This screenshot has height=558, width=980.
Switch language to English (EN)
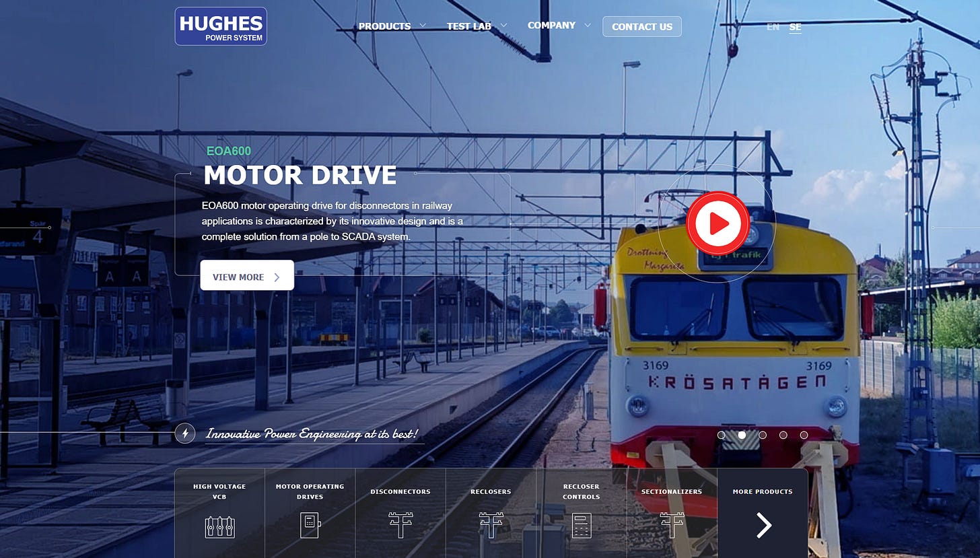point(773,27)
